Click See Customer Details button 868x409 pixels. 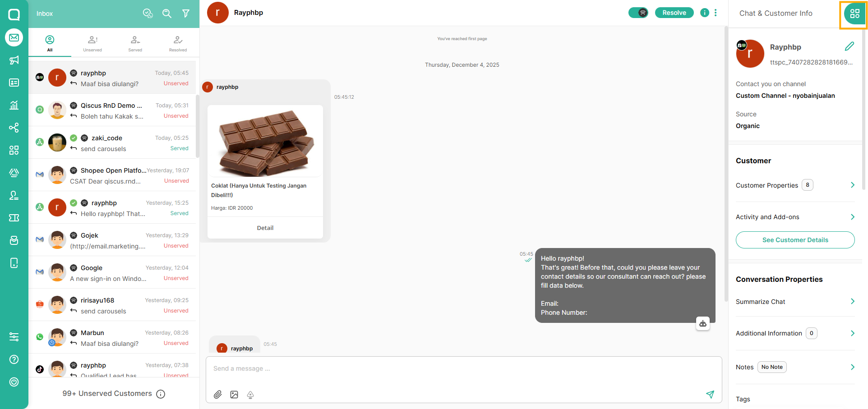[795, 240]
